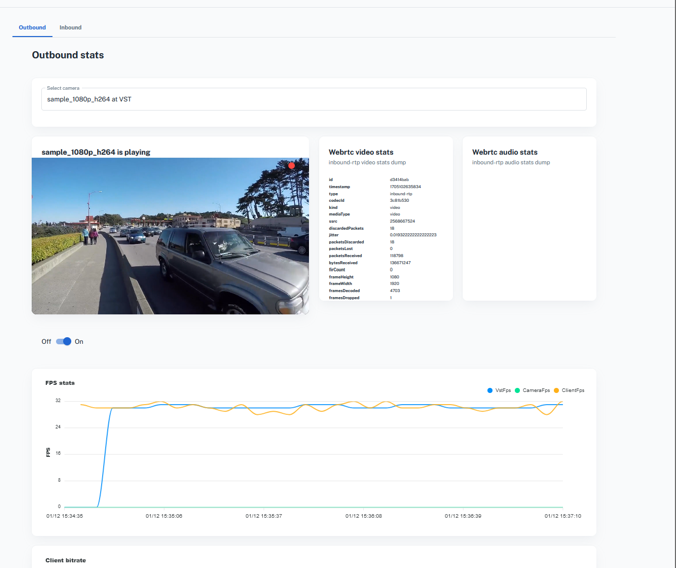The height and width of the screenshot is (568, 676).
Task: Click the ClientFps orange legend dot
Action: [556, 390]
